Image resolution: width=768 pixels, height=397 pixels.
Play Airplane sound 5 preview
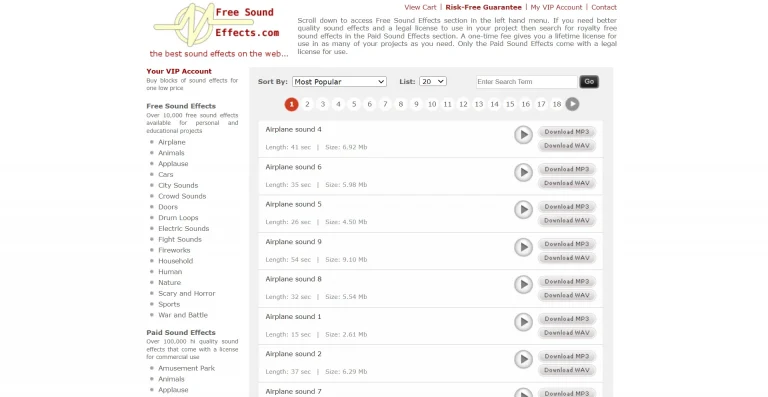tap(523, 210)
